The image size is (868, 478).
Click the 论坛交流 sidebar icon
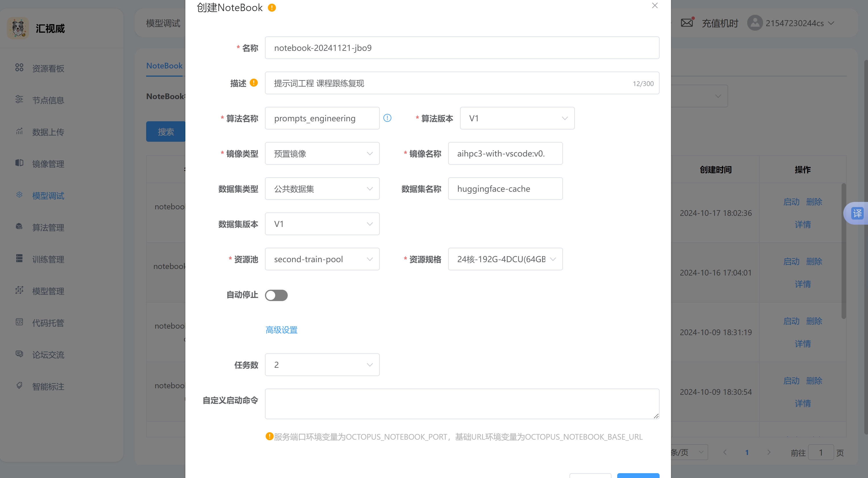point(19,354)
